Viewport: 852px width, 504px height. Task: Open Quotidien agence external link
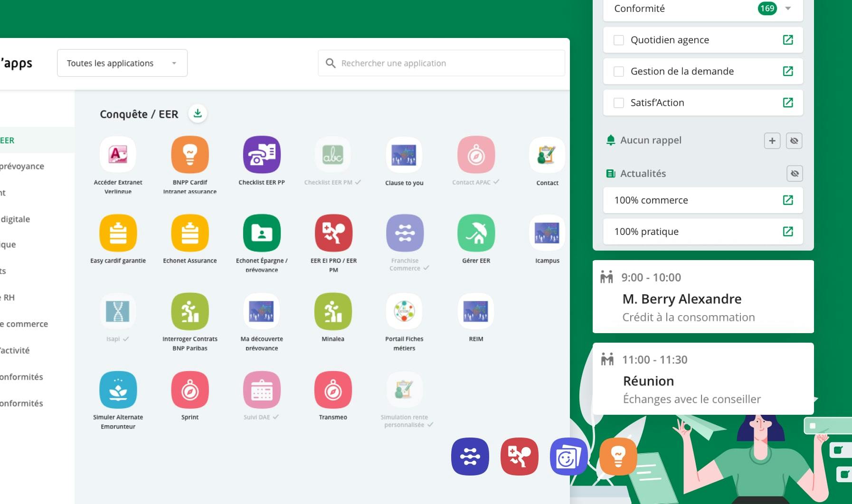coord(788,40)
